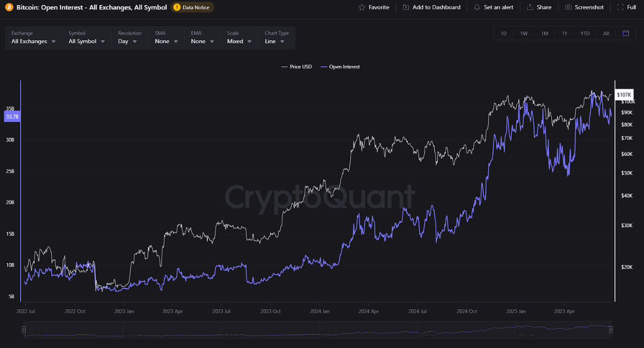Click the 2023 Jan x-axis label
This screenshot has width=644, height=348.
coord(124,311)
